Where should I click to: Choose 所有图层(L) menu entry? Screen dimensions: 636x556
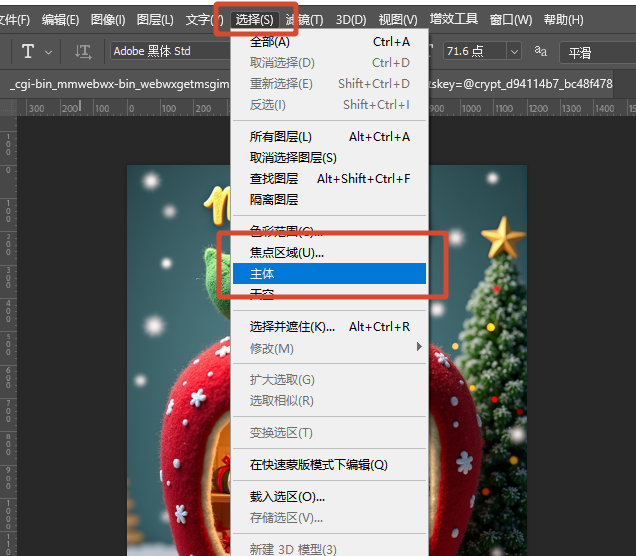(x=329, y=137)
